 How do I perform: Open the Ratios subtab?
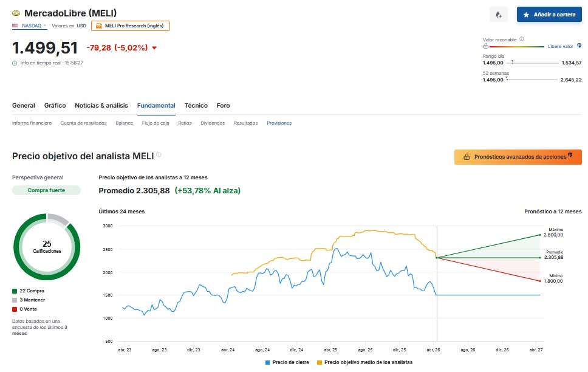tap(185, 123)
